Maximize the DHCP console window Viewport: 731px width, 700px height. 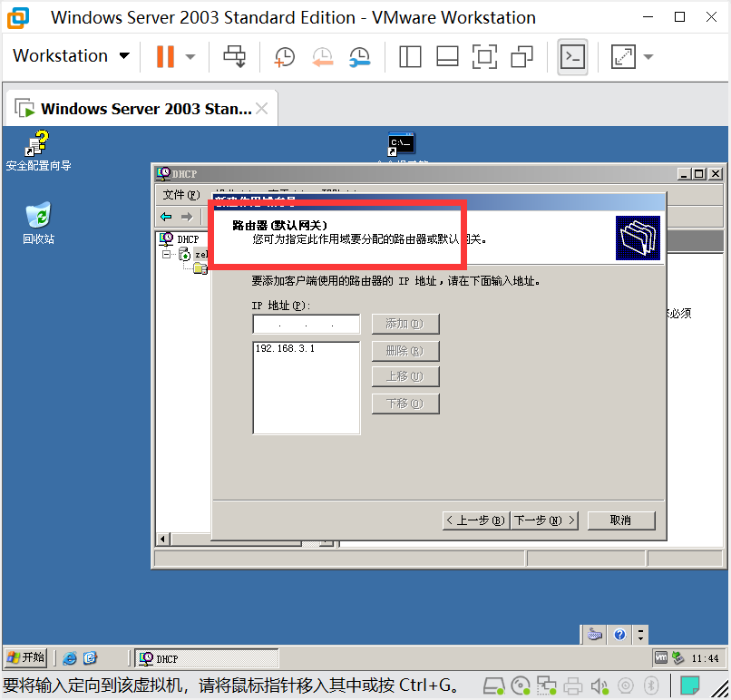[699, 174]
